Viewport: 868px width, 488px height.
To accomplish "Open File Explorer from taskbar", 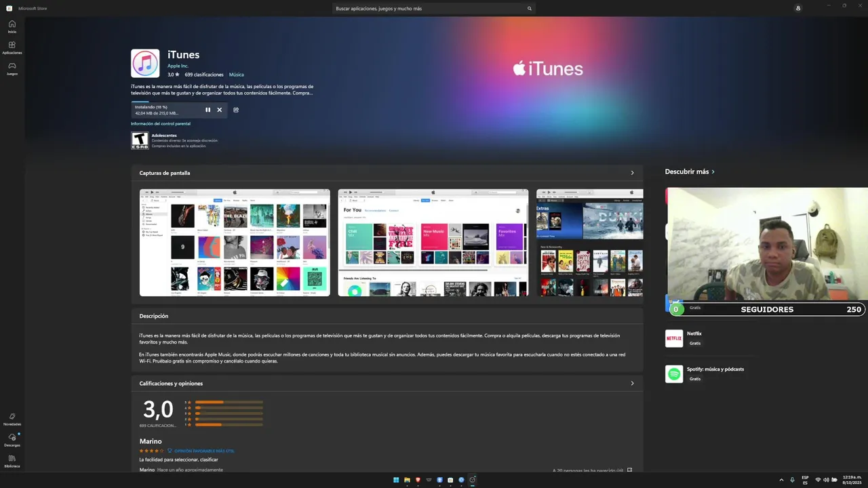I will pos(407,480).
